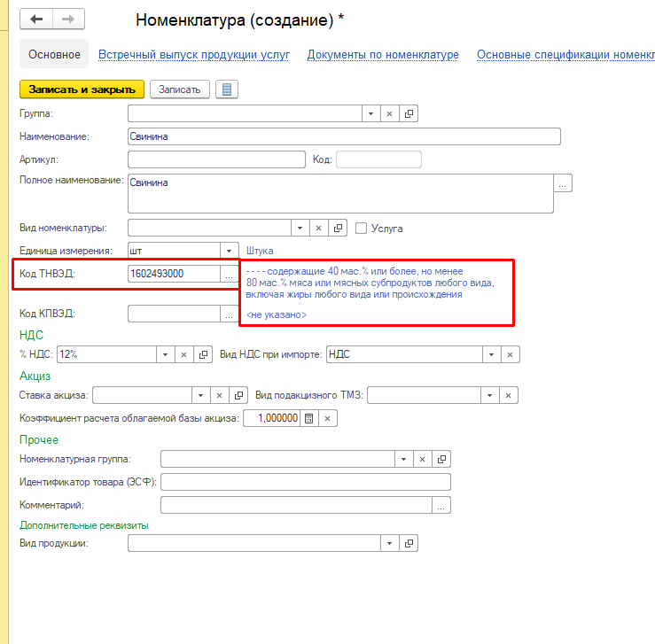Expand Номенклатурная группа dropdown

point(404,459)
